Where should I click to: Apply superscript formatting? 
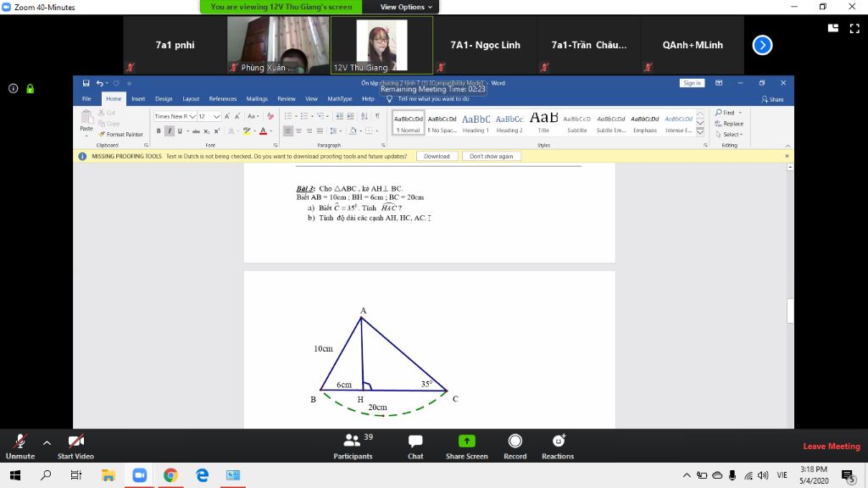click(x=217, y=131)
